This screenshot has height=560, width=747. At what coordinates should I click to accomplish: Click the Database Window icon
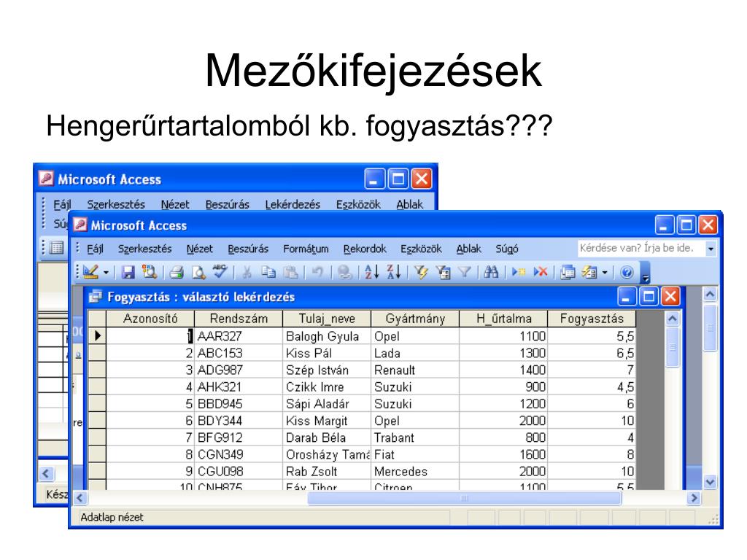tap(568, 273)
